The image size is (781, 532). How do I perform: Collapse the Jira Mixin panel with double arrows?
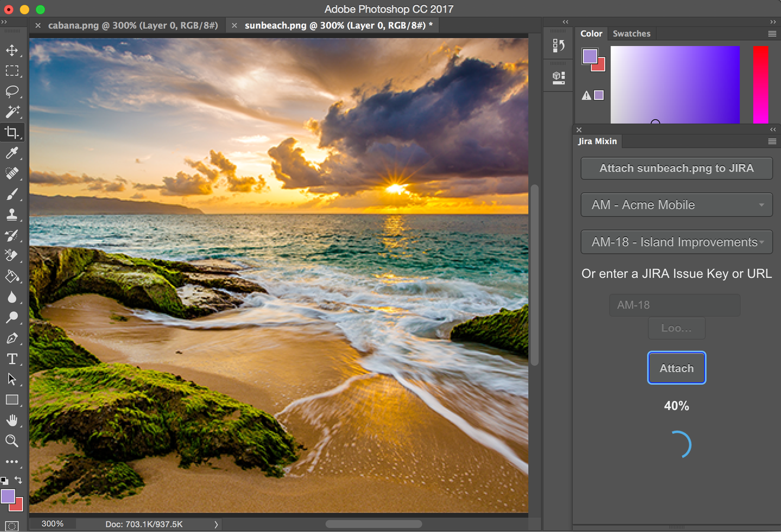[773, 129]
